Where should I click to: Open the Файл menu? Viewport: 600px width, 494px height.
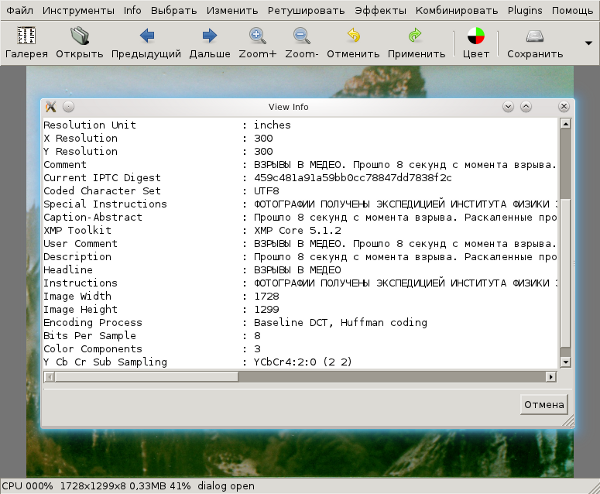[20, 10]
